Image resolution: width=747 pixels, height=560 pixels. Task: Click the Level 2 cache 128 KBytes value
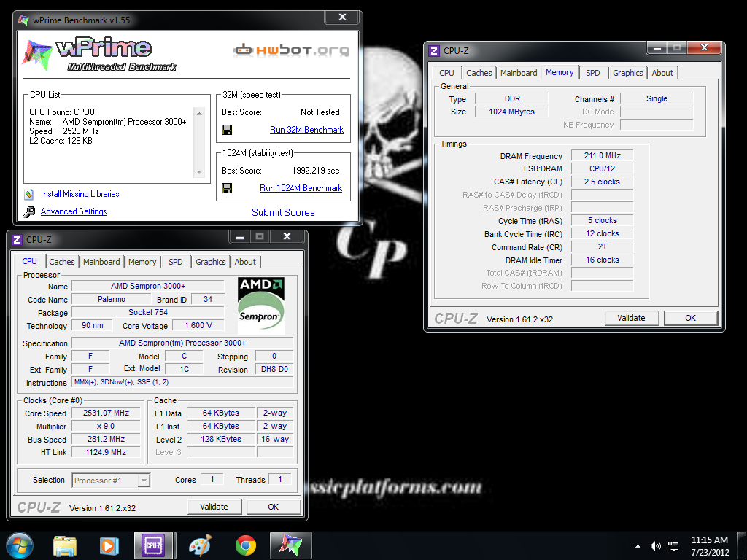tap(221, 440)
